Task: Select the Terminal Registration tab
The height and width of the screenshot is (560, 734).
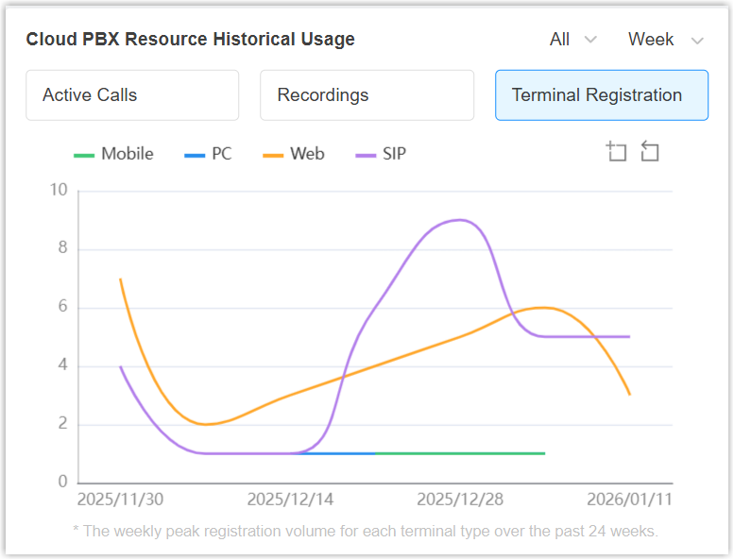Action: pos(601,95)
